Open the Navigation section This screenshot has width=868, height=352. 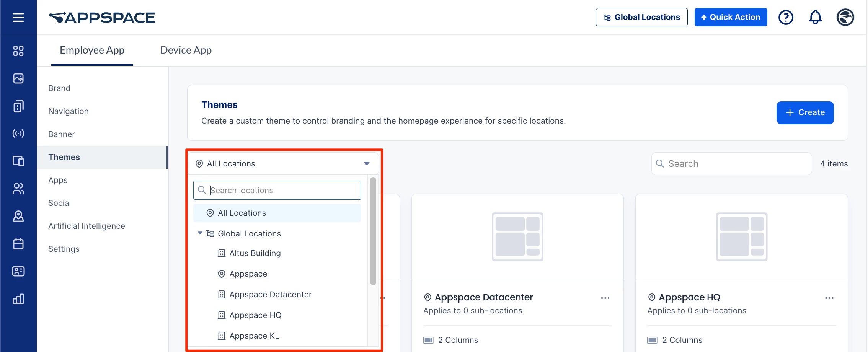pyautogui.click(x=69, y=111)
